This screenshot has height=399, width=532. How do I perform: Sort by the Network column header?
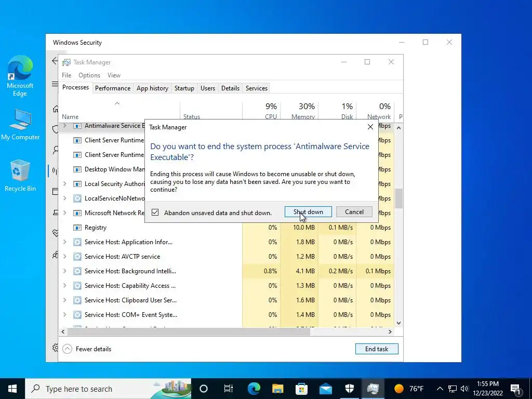click(x=375, y=111)
